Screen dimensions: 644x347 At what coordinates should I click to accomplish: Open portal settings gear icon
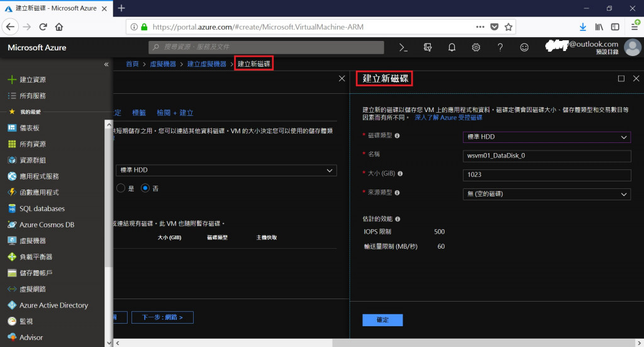point(476,48)
